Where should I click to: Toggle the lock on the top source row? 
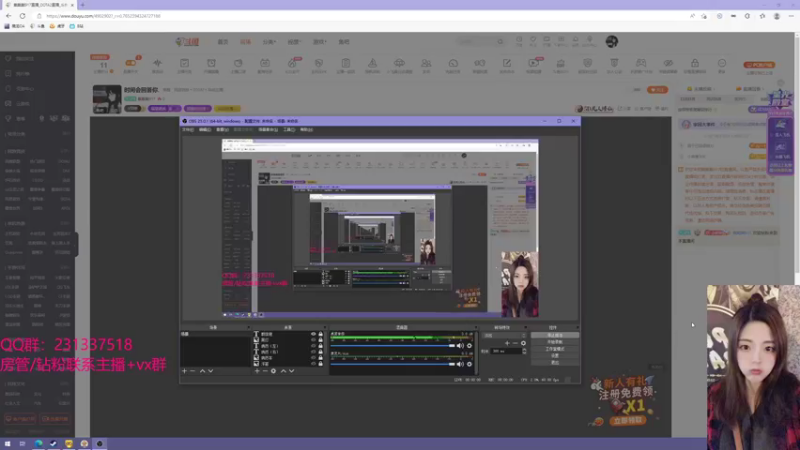click(320, 334)
